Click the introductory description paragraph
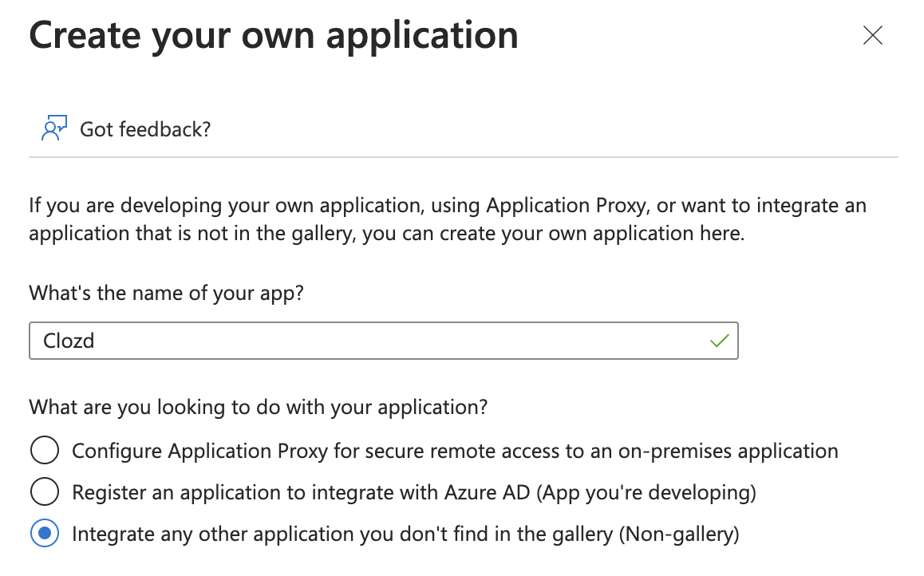Viewport: 924px width, 576px height. [447, 220]
